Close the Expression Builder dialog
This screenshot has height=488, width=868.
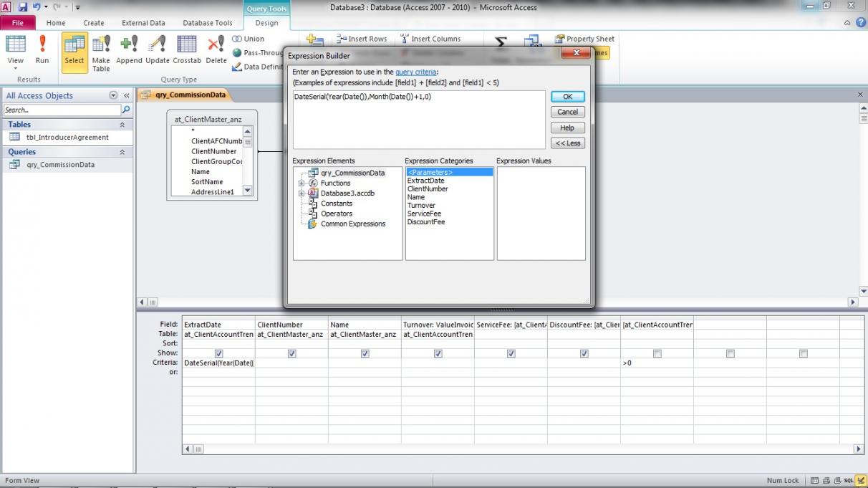[x=576, y=53]
